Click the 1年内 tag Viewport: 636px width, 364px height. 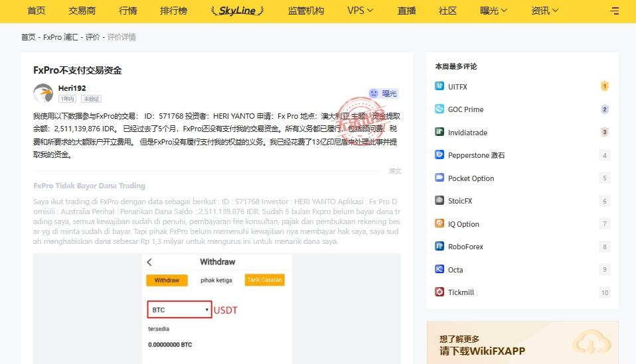click(67, 99)
